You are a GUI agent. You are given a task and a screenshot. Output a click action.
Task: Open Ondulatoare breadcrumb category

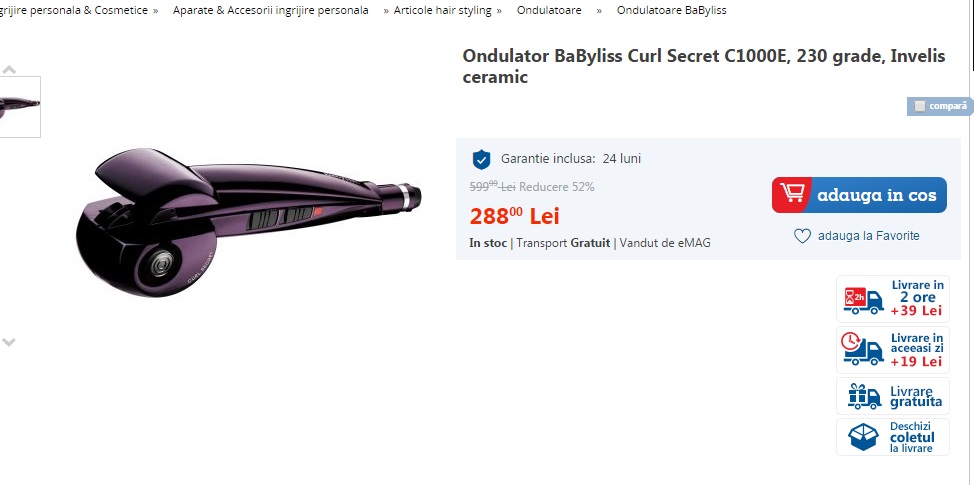point(549,11)
